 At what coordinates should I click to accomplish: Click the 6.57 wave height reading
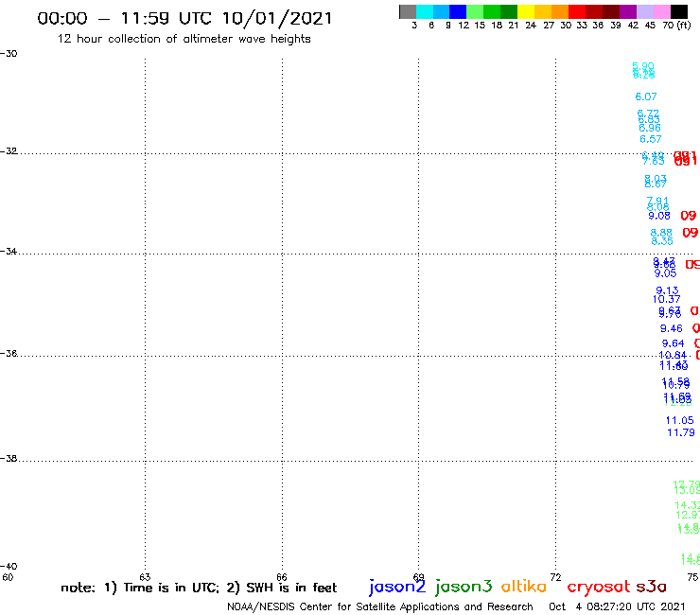pos(651,139)
